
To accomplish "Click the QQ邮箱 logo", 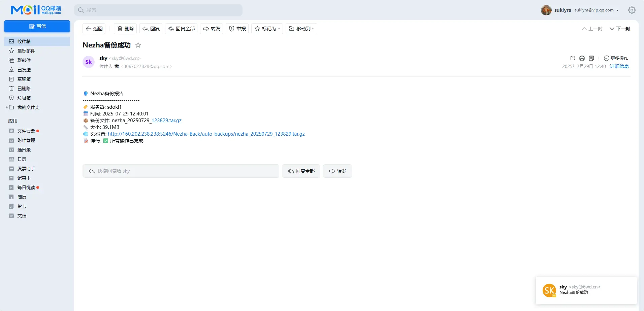I will pyautogui.click(x=36, y=10).
